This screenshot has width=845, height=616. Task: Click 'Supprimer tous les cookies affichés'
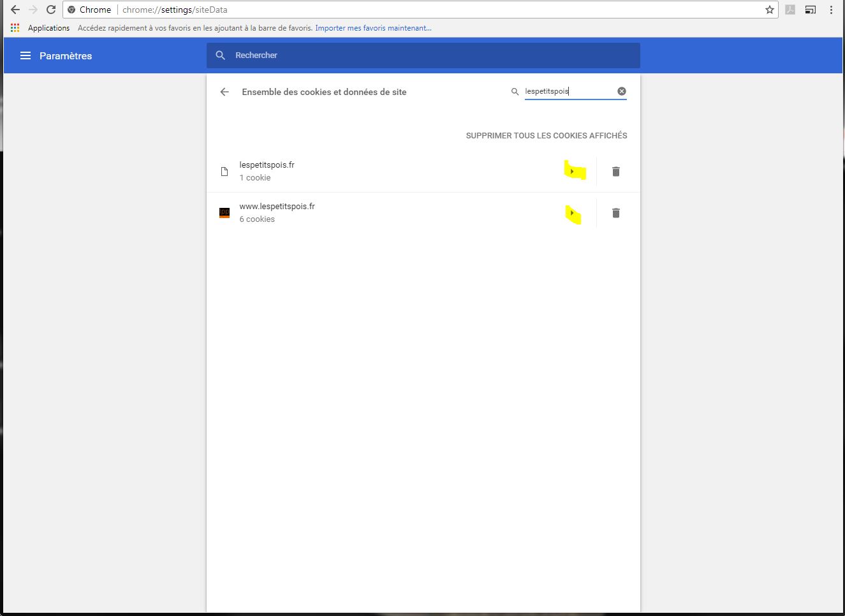547,135
